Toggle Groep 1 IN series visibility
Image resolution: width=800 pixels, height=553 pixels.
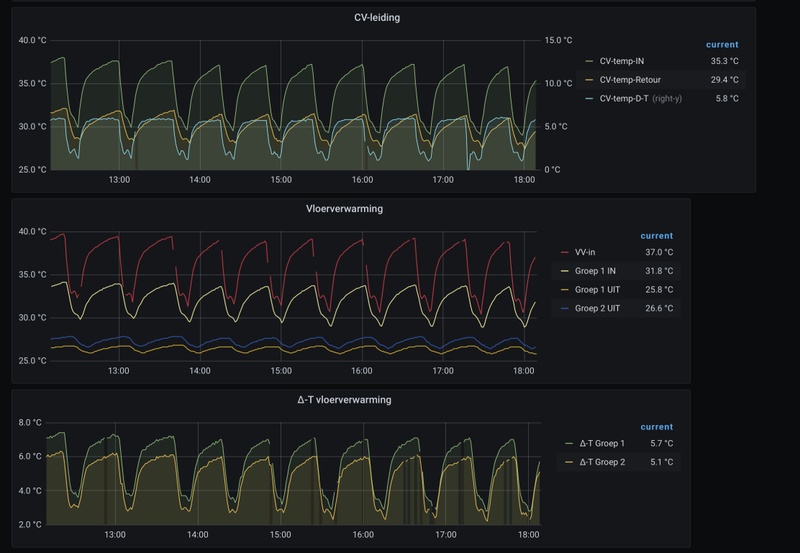point(595,271)
